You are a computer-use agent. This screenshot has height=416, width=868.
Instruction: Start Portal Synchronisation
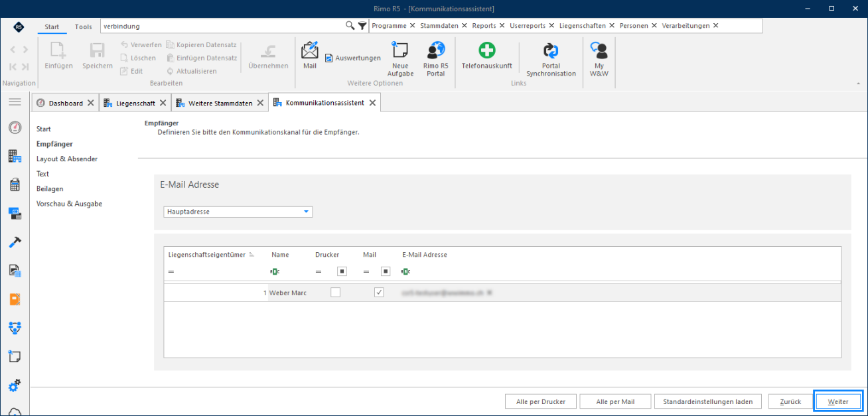[x=551, y=59]
